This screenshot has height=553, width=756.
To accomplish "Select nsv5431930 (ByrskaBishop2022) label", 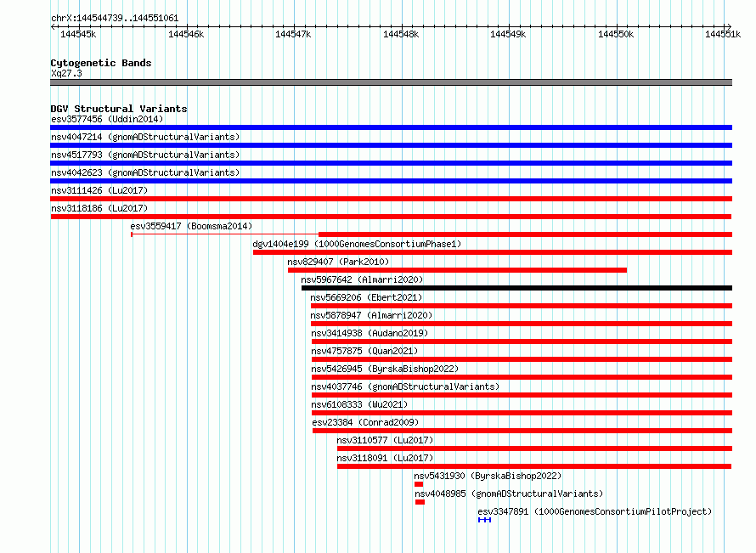I will coord(488,476).
